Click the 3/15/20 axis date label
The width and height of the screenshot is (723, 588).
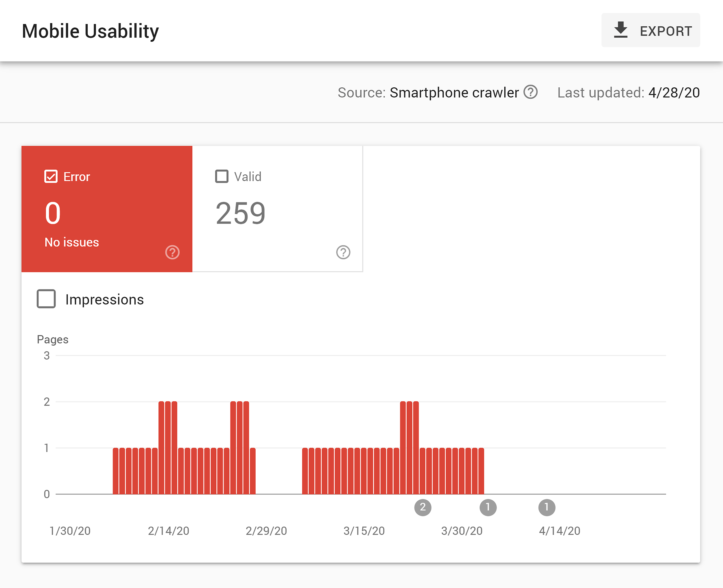[x=364, y=531]
